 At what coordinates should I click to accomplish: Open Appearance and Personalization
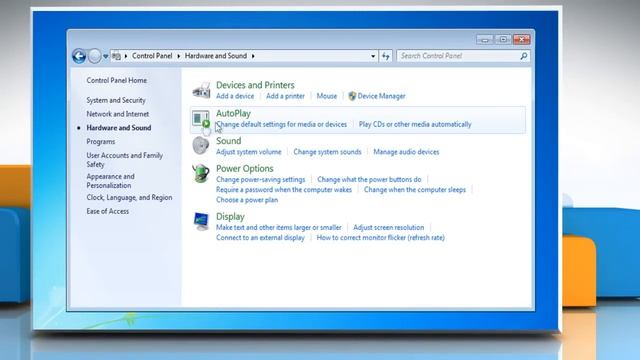pos(111,180)
